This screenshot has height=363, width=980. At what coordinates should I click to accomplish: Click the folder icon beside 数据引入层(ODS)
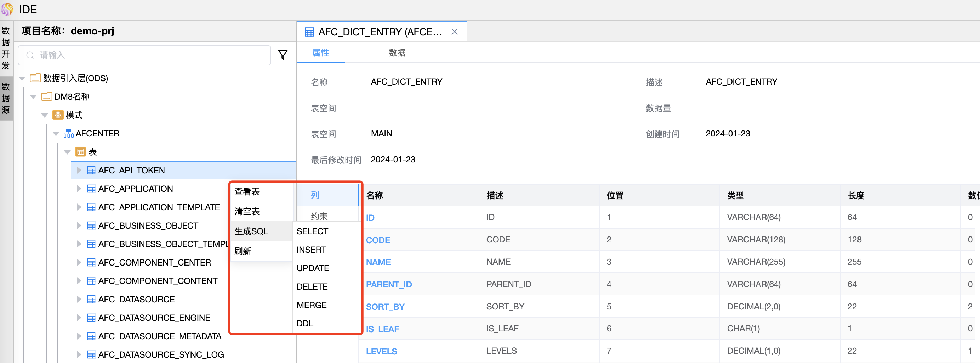pyautogui.click(x=35, y=78)
